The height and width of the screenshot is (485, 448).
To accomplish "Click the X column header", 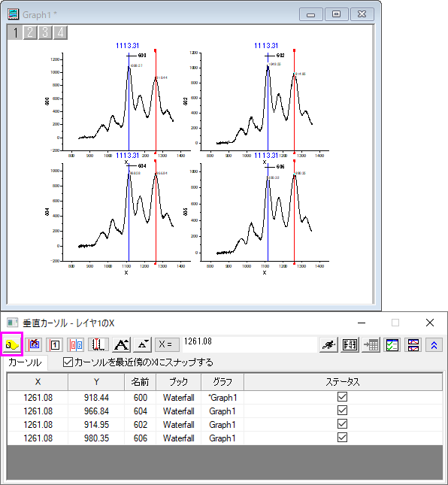I will [x=38, y=382].
